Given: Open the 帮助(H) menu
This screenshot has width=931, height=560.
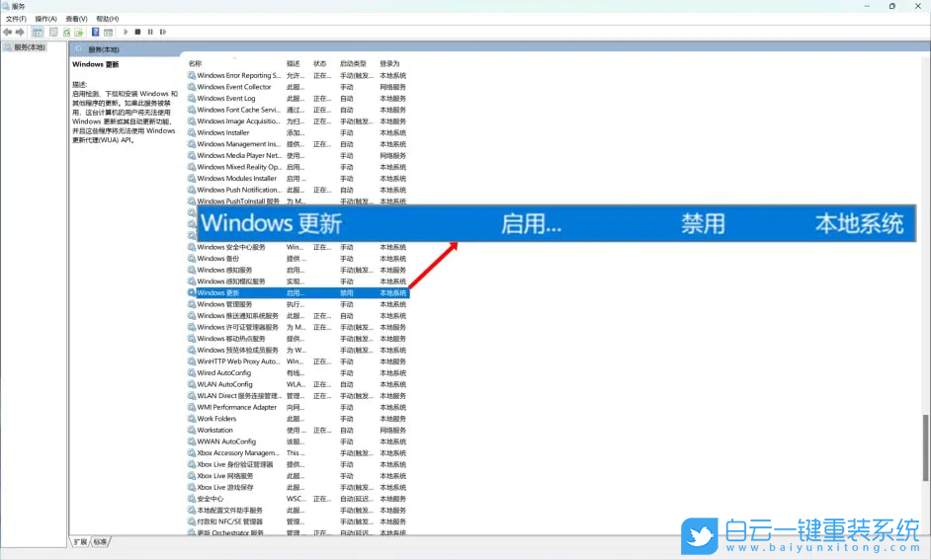Looking at the screenshot, I should [108, 19].
